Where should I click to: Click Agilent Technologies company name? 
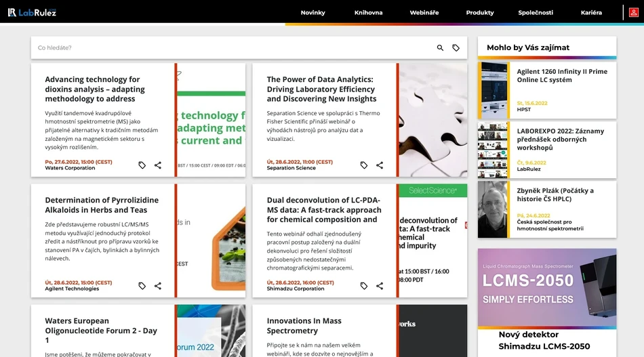(x=72, y=289)
